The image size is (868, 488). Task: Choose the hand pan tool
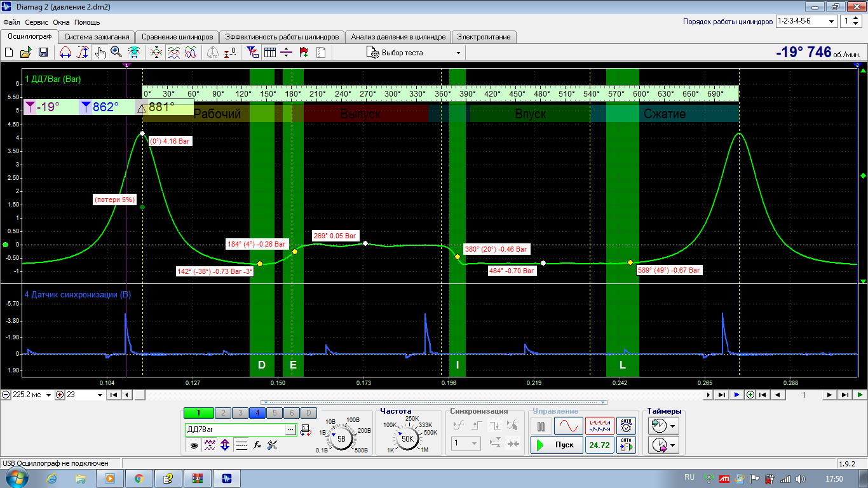pyautogui.click(x=100, y=53)
